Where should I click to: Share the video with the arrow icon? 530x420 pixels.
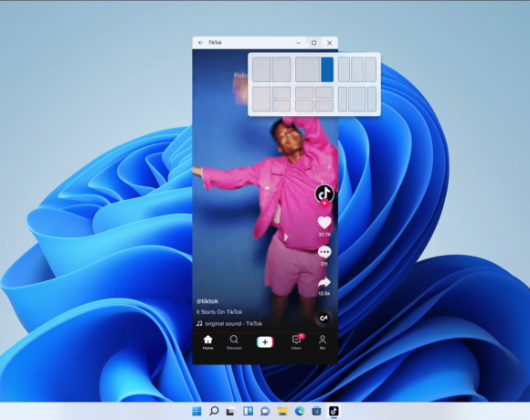point(324,282)
